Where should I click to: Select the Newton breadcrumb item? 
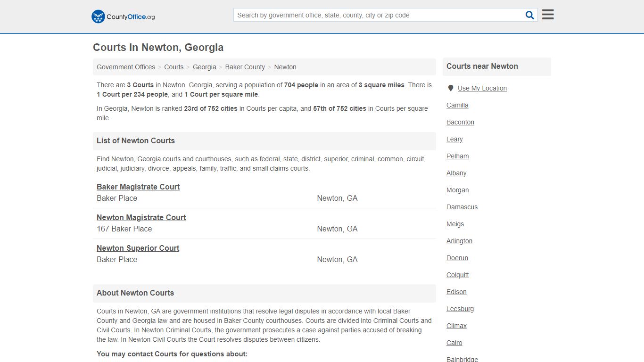[x=285, y=67]
